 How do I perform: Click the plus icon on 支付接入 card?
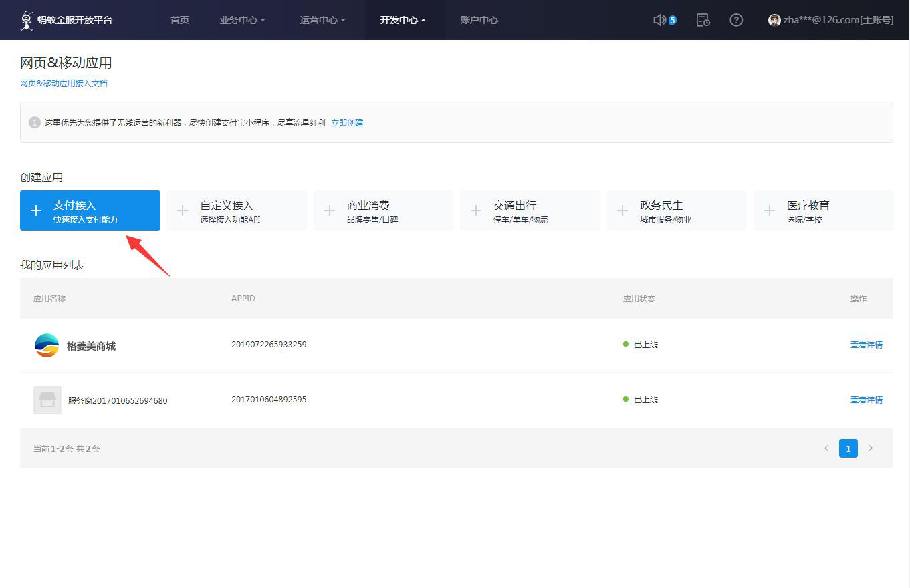click(x=36, y=210)
